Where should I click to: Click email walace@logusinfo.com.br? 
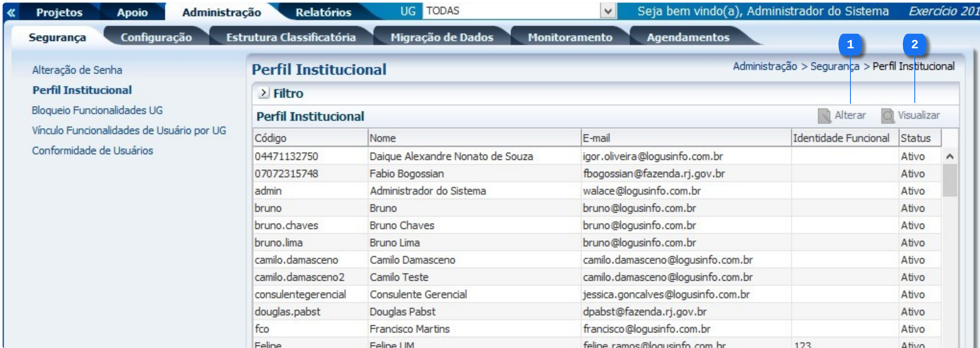point(642,191)
